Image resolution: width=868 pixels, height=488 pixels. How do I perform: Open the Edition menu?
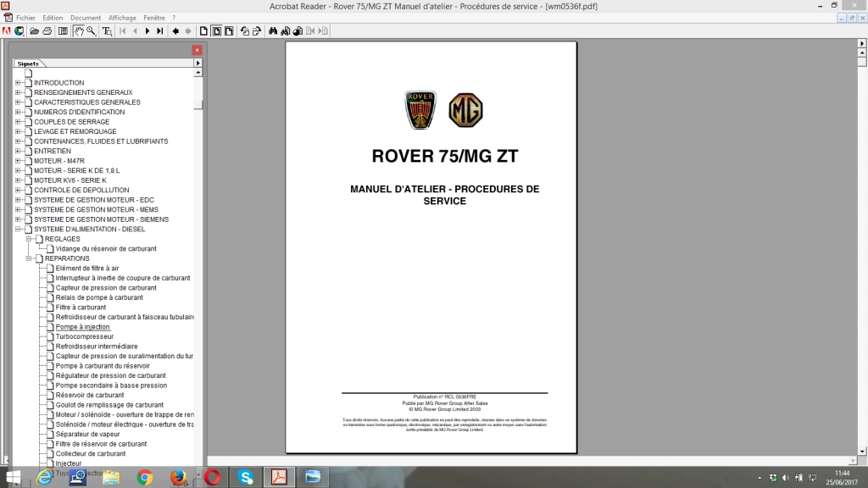pyautogui.click(x=53, y=18)
